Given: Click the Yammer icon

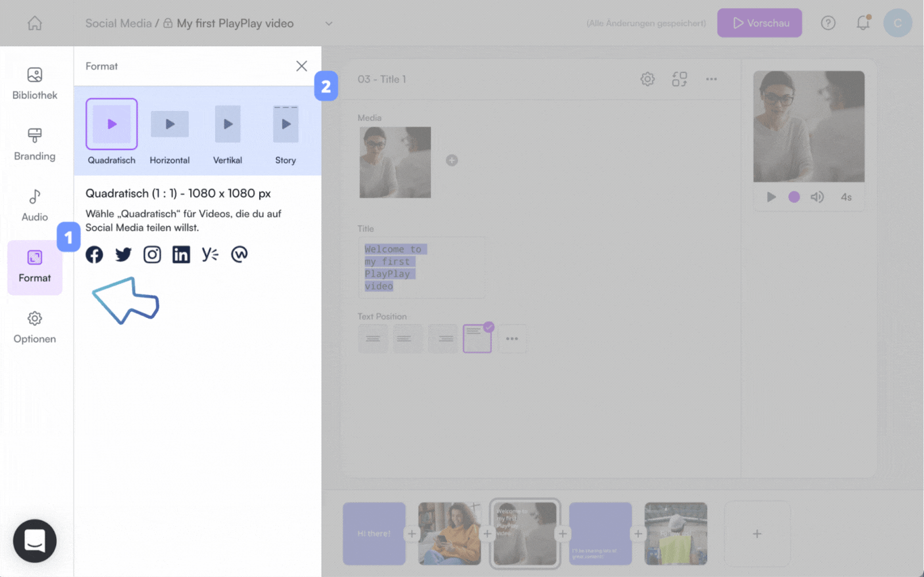Looking at the screenshot, I should click(x=210, y=254).
